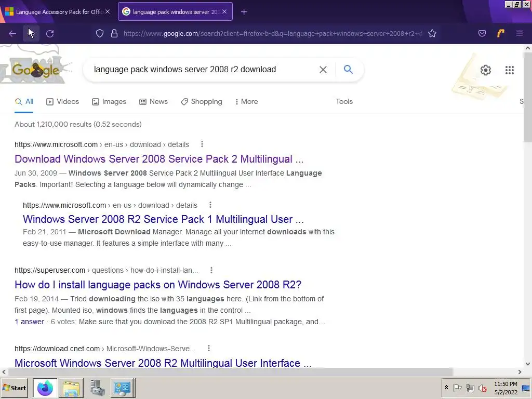Clear the Google search box
Screen dimensions: 532x399
(x=323, y=70)
